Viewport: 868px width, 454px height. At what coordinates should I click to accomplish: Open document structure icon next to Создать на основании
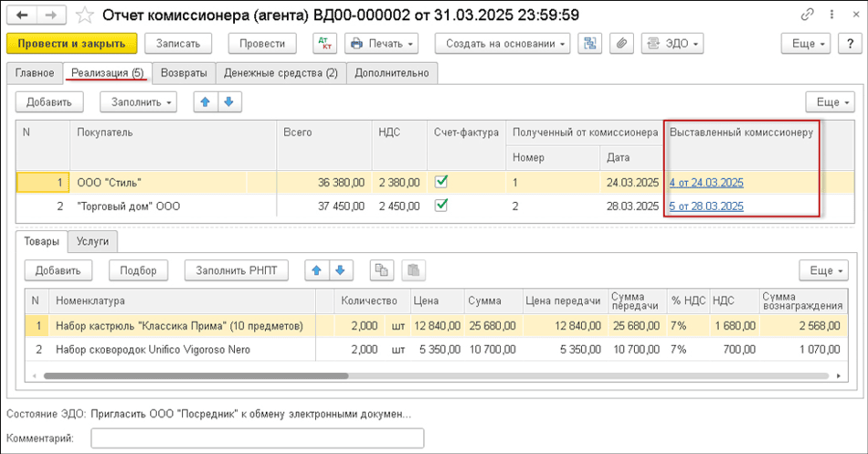(590, 44)
